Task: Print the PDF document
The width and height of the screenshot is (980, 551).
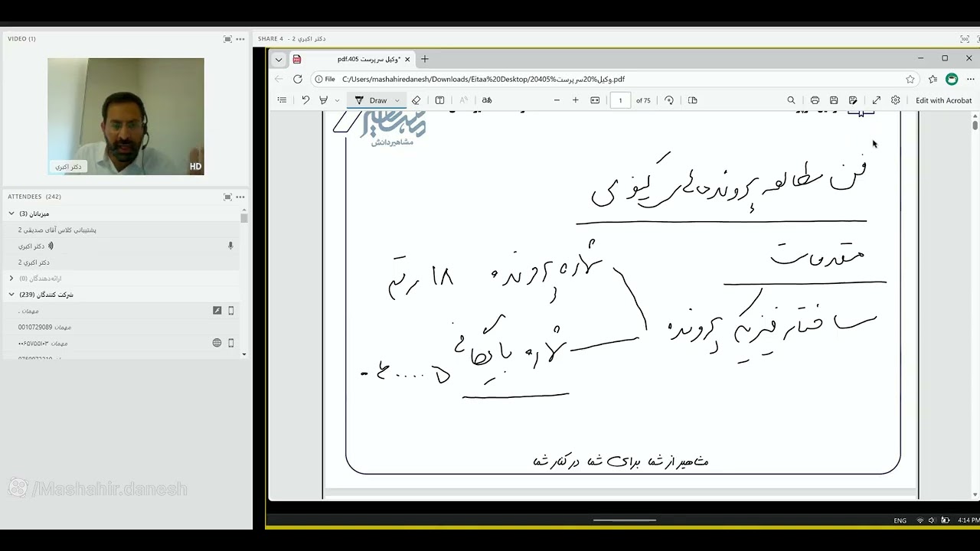Action: tap(815, 100)
